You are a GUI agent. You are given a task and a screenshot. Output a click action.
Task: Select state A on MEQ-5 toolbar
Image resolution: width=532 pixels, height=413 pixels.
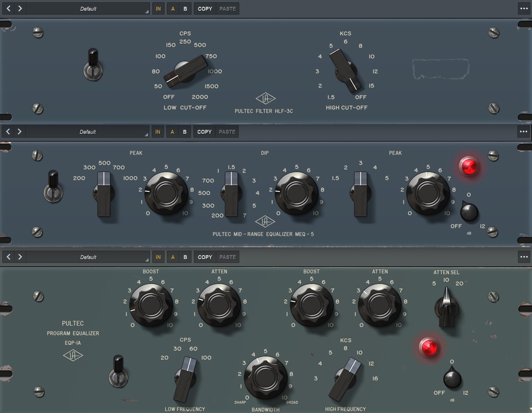click(172, 132)
